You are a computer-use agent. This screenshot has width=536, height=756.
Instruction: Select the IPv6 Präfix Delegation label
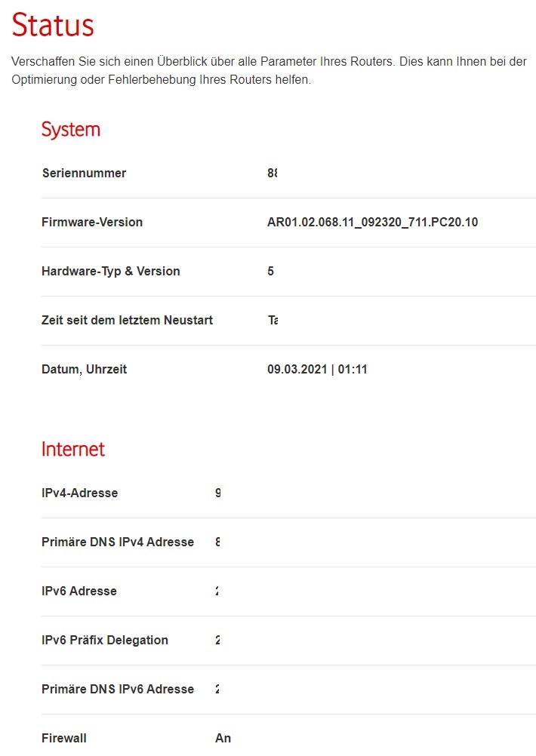(x=105, y=641)
